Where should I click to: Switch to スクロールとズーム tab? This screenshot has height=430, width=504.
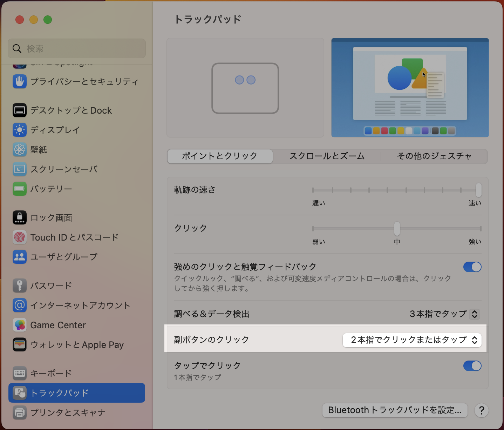tap(327, 156)
